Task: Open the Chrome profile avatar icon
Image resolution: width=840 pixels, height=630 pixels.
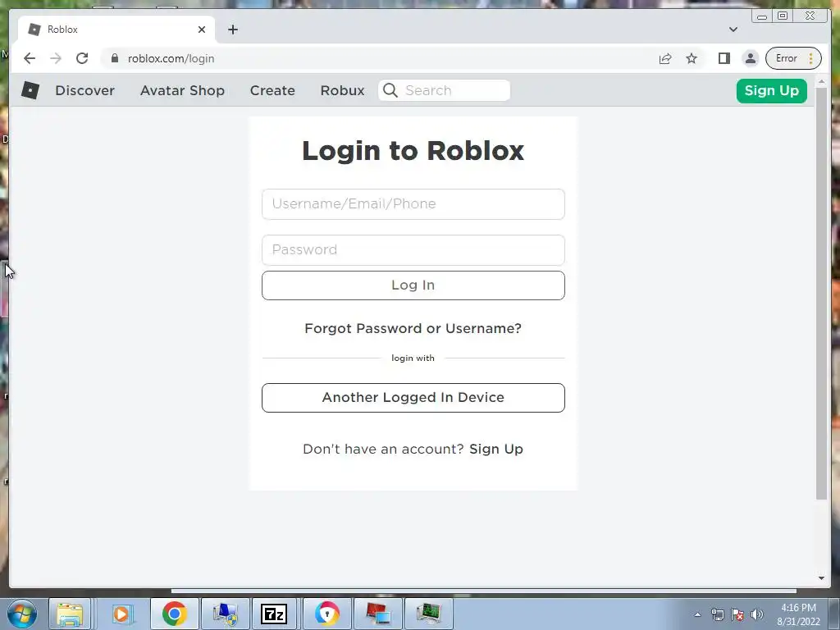Action: (x=751, y=58)
